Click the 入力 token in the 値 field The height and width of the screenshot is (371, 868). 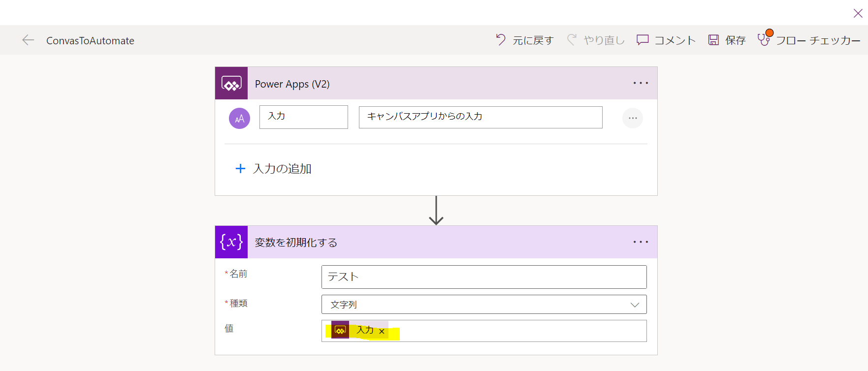(x=360, y=330)
